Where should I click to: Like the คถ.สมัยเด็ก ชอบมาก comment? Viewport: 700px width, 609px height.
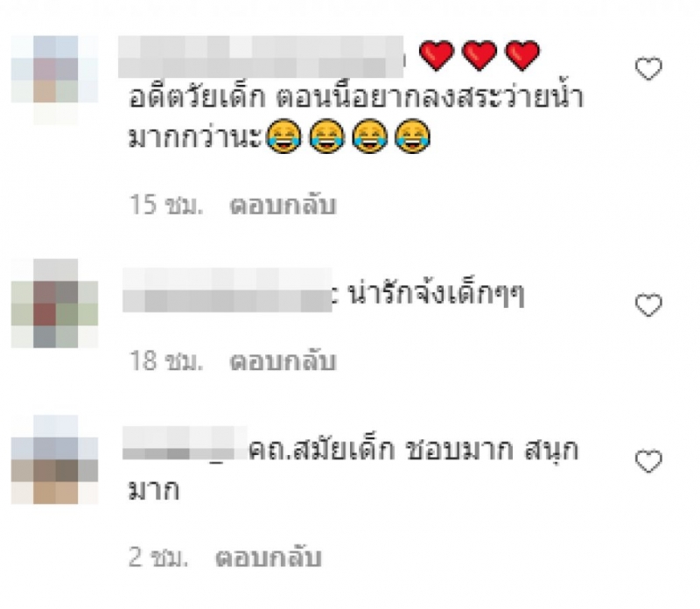(x=648, y=461)
